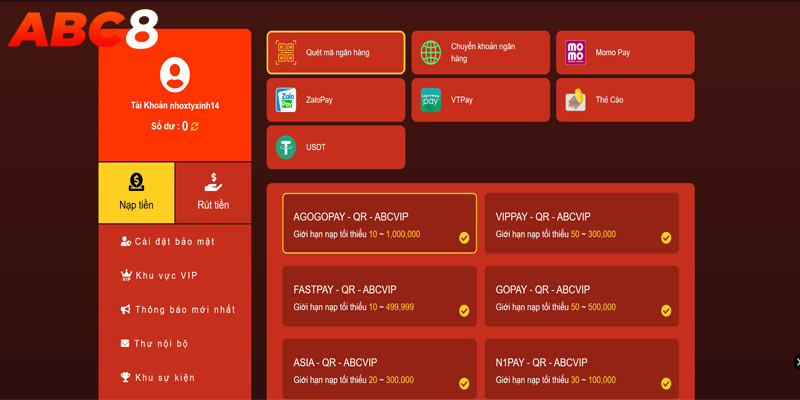Click the megaphone notification icon
This screenshot has height=400, width=800.
point(126,309)
